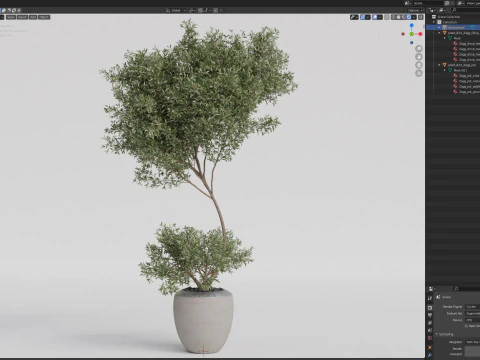Click green Y axis on navigation gizmo
Viewport: 480px width, 360px height.
pyautogui.click(x=412, y=34)
